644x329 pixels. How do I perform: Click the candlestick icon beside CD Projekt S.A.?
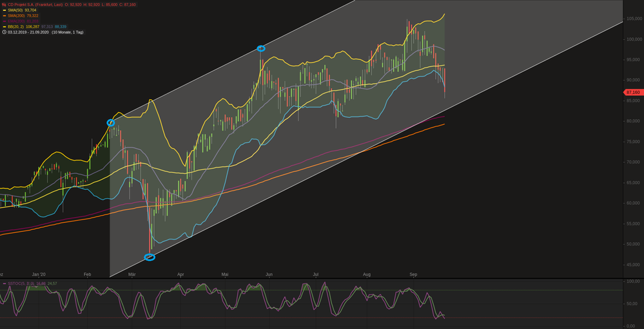coord(4,5)
